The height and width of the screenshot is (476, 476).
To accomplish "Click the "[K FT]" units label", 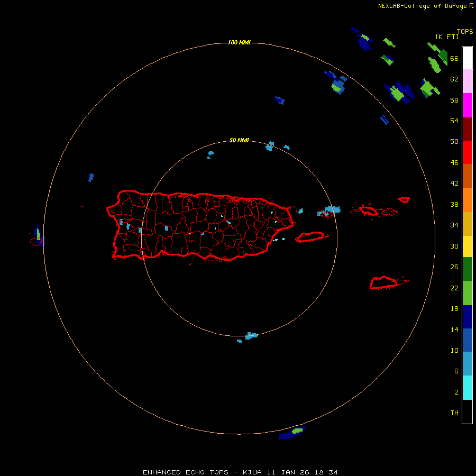I will (447, 36).
